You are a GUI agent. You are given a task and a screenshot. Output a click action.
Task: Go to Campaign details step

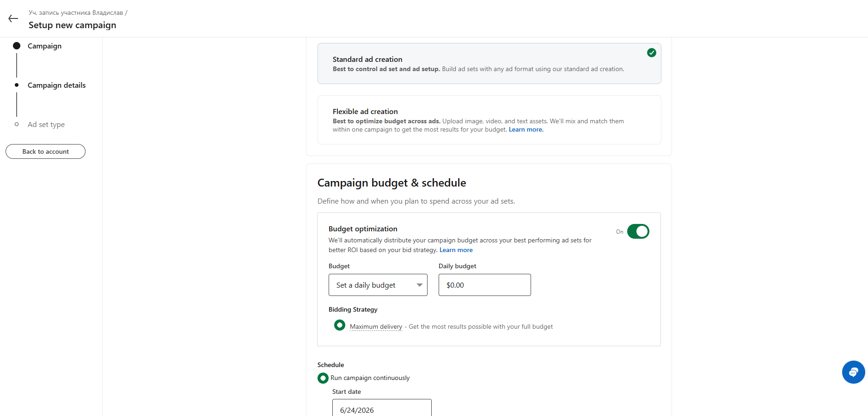(x=56, y=85)
